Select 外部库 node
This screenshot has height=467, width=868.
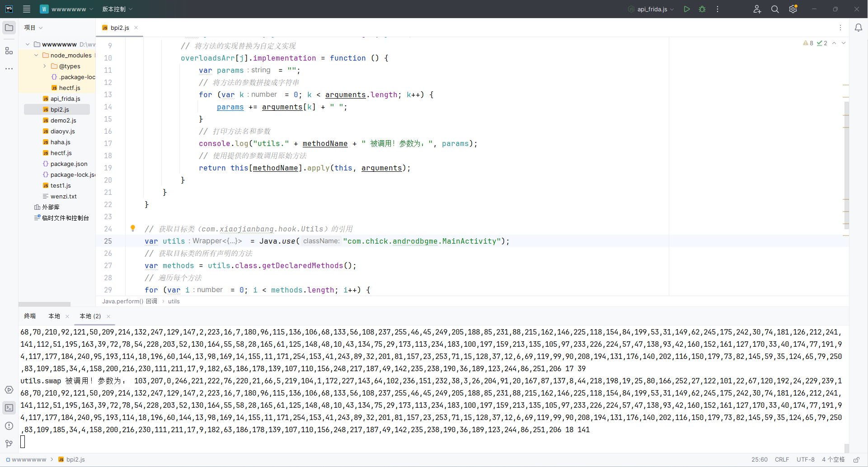coord(51,207)
